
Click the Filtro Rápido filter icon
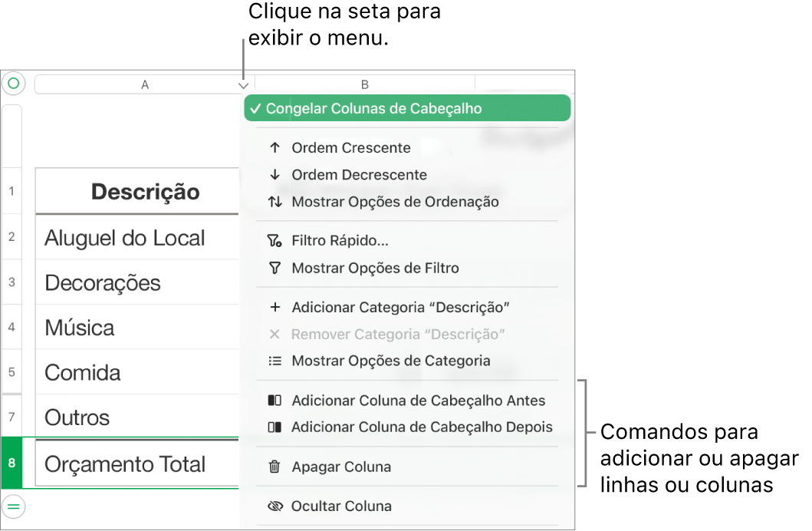[275, 240]
